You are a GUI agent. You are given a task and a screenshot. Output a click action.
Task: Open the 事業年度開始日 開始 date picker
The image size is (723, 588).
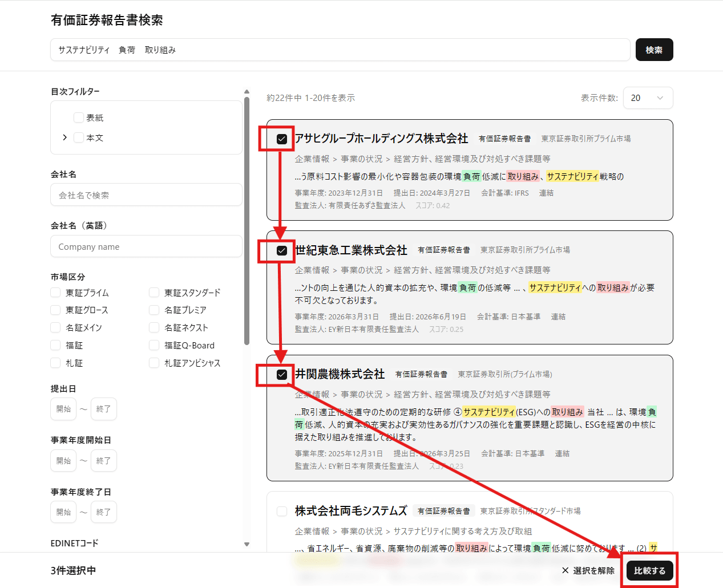(x=63, y=461)
